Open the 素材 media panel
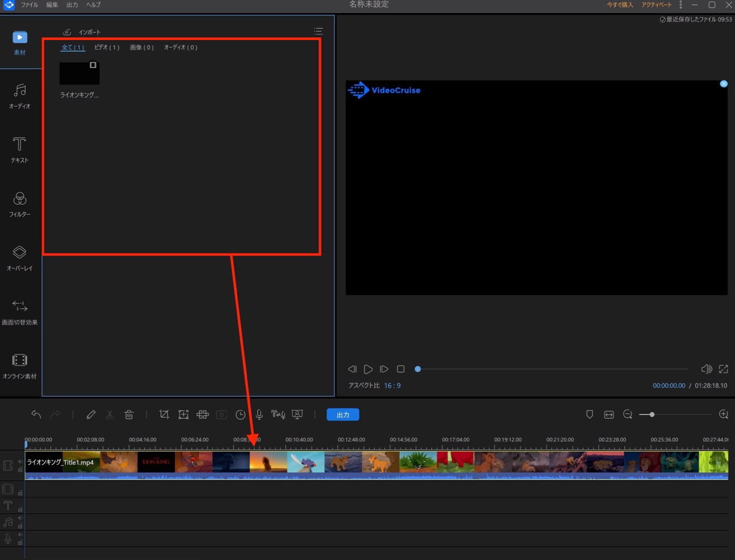Screen dimensions: 735x560 tap(20, 43)
